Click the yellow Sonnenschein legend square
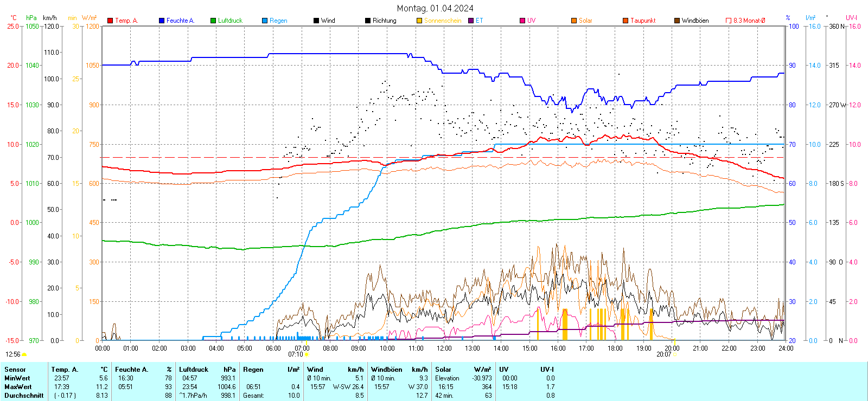This screenshot has height=401, width=868. 419,21
